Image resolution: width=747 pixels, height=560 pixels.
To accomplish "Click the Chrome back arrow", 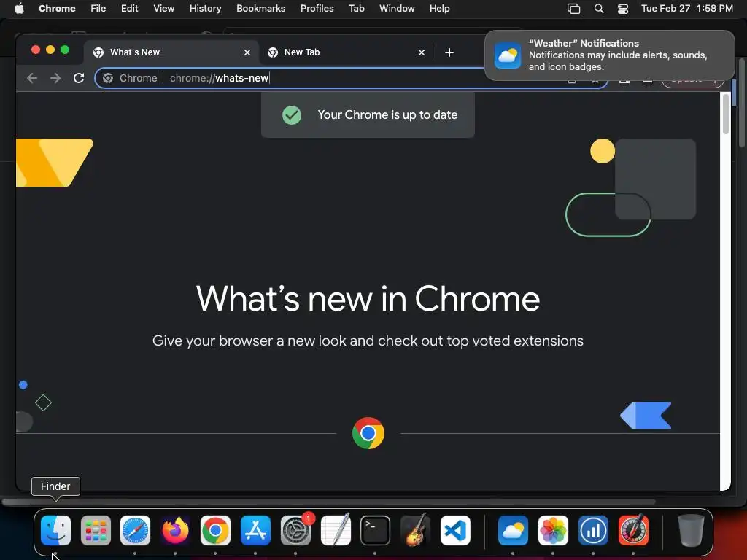I will tap(32, 78).
